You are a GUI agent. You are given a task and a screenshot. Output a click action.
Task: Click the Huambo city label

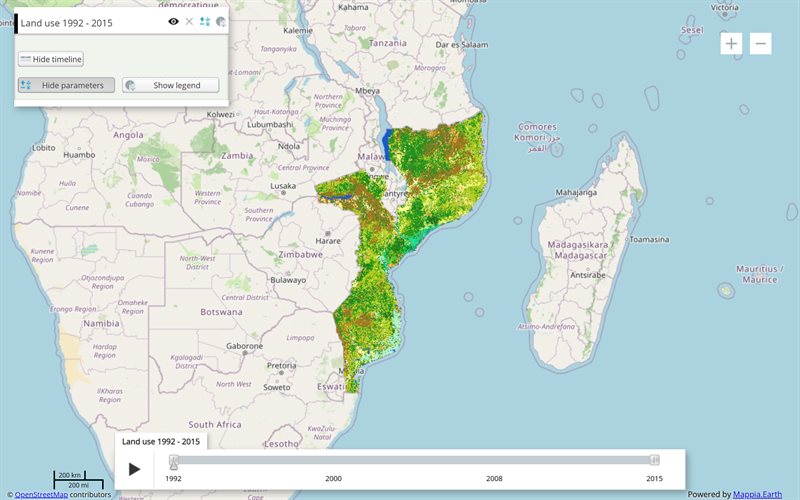point(79,155)
